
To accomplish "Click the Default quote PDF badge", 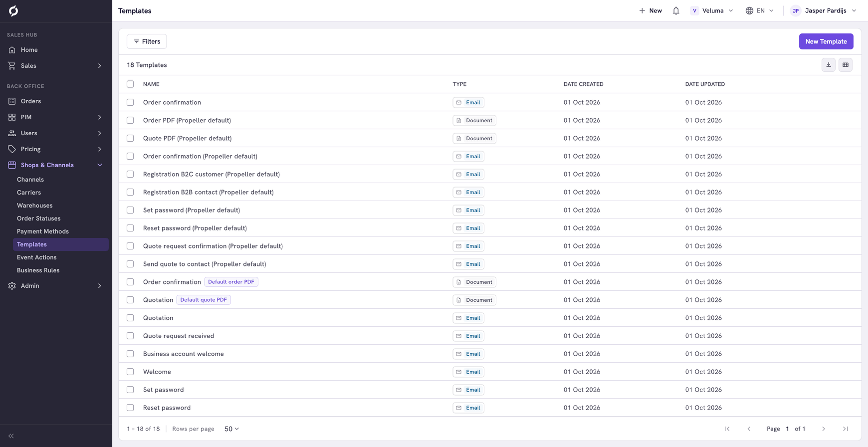I will pyautogui.click(x=204, y=300).
